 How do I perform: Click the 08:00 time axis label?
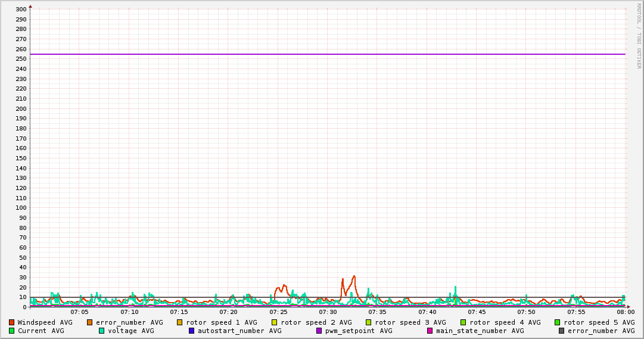[626, 312]
